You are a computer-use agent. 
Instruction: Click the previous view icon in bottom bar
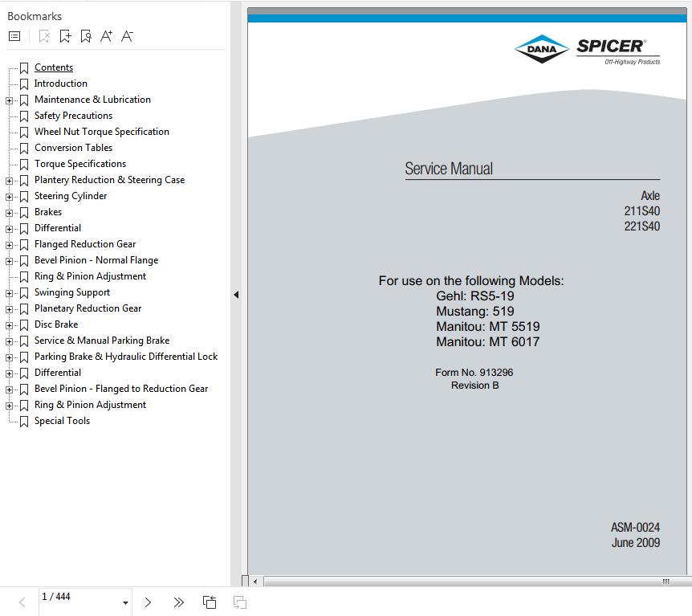(x=210, y=602)
